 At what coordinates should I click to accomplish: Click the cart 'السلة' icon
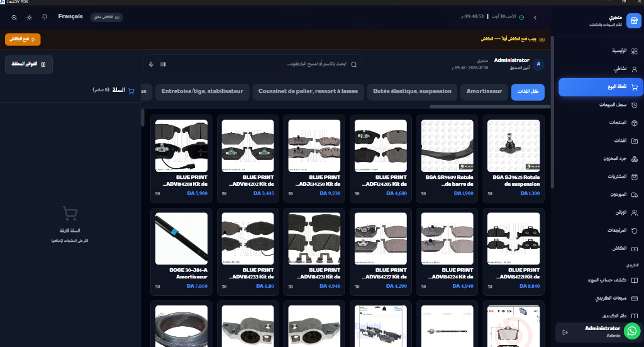tap(131, 91)
